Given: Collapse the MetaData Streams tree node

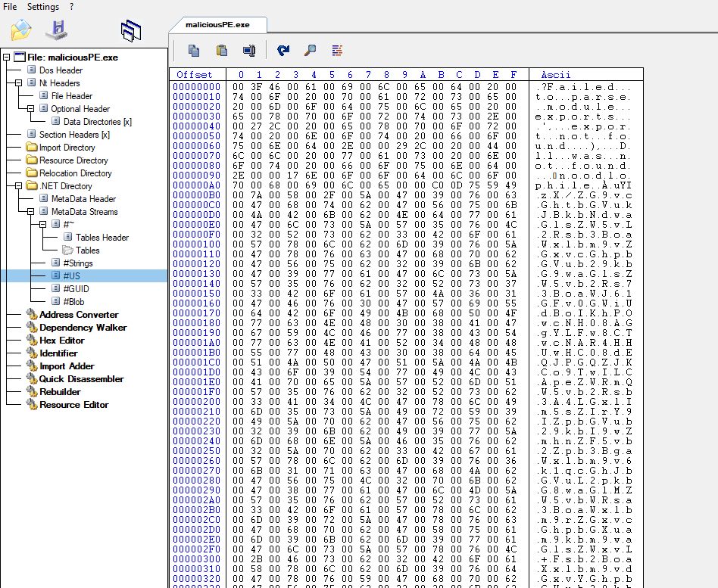Looking at the screenshot, I should pyautogui.click(x=32, y=212).
